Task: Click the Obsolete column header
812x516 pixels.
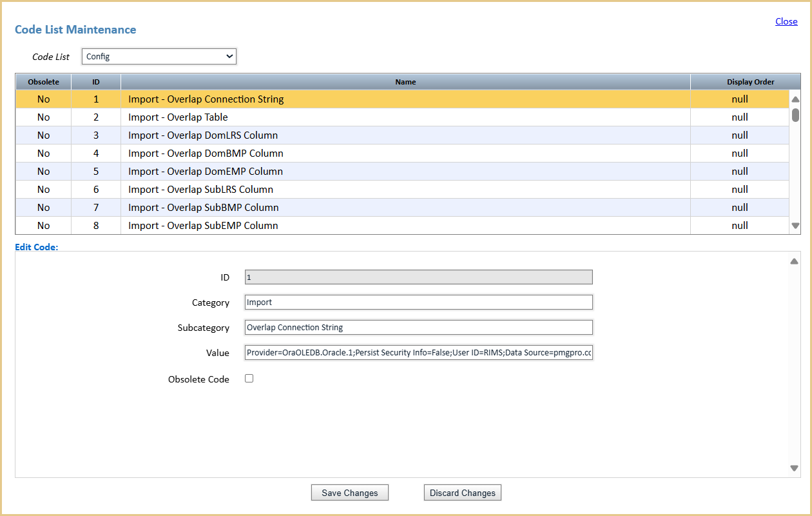Action: point(43,82)
